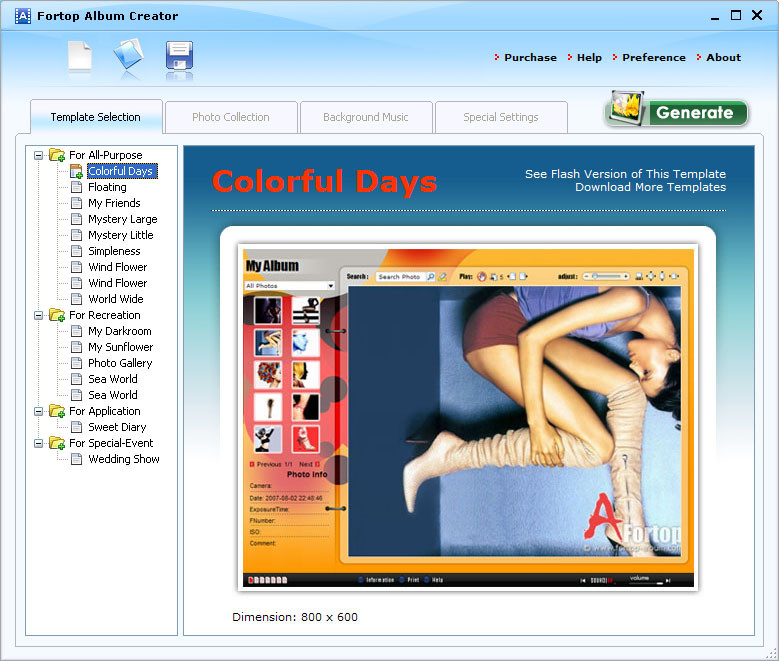
Task: Collapse the For All-Purpose tree node
Action: point(38,156)
